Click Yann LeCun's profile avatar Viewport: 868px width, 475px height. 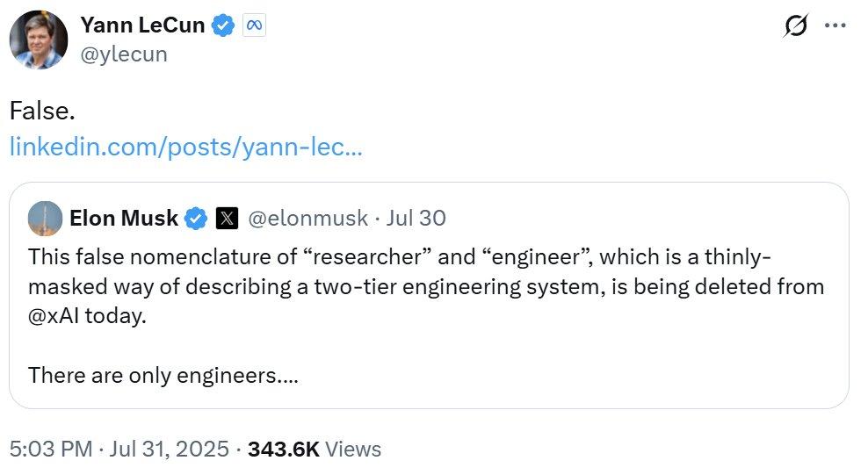[x=39, y=40]
